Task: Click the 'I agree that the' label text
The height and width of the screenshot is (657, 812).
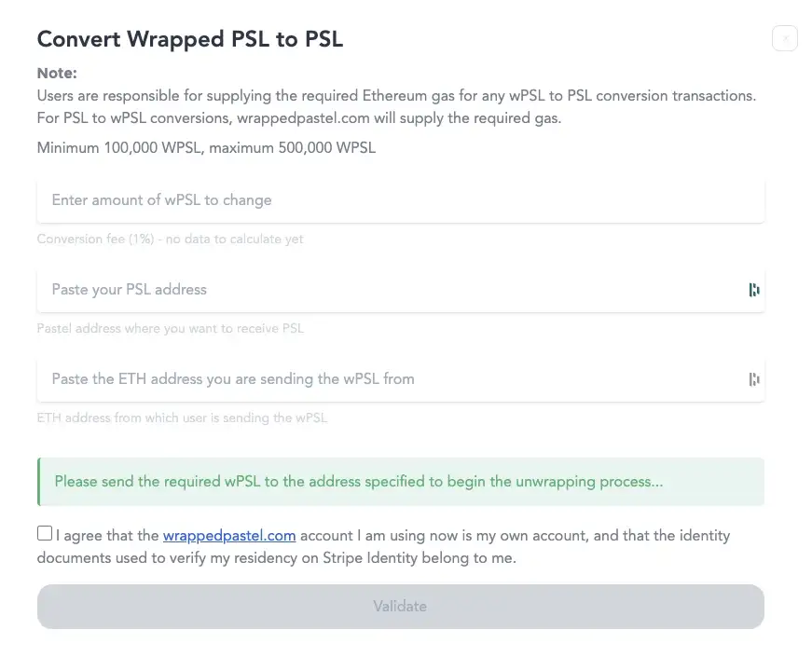Action: pyautogui.click(x=107, y=535)
